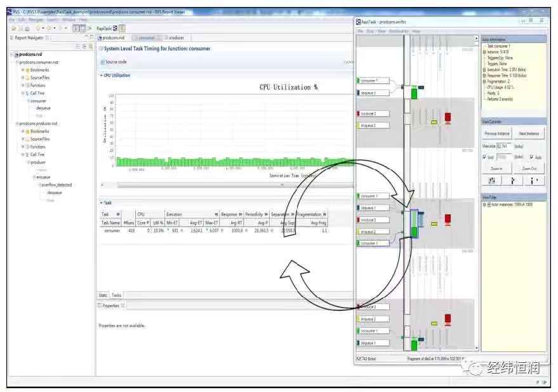Select the consumer node in consumer Call Tree
The height and width of the screenshot is (392, 558).
[x=39, y=101]
